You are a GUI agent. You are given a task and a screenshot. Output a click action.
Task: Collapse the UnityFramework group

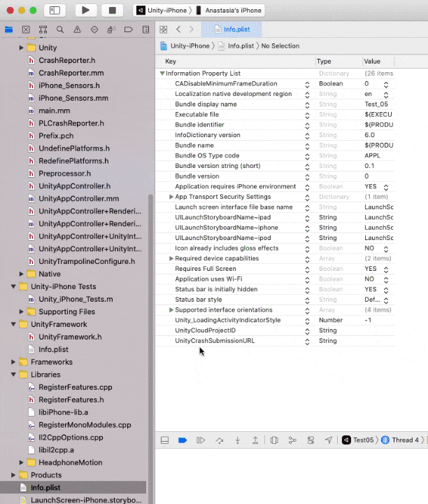point(13,324)
